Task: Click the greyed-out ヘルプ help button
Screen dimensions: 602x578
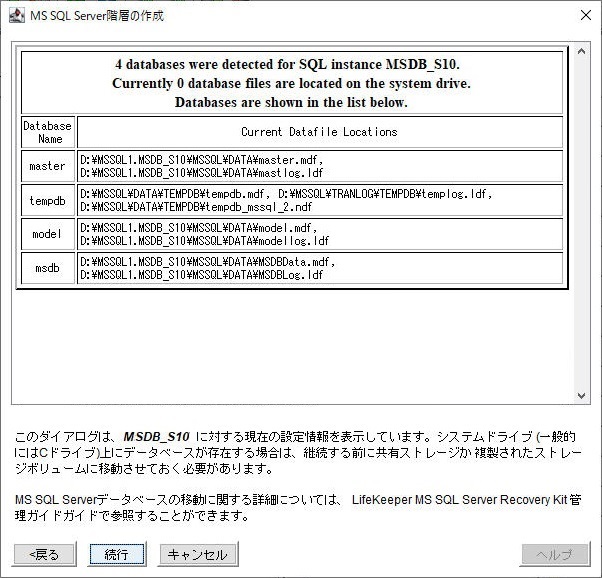Action: (x=554, y=554)
